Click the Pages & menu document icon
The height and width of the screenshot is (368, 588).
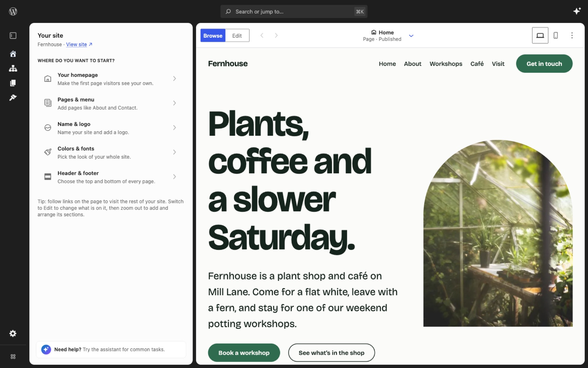(x=48, y=103)
